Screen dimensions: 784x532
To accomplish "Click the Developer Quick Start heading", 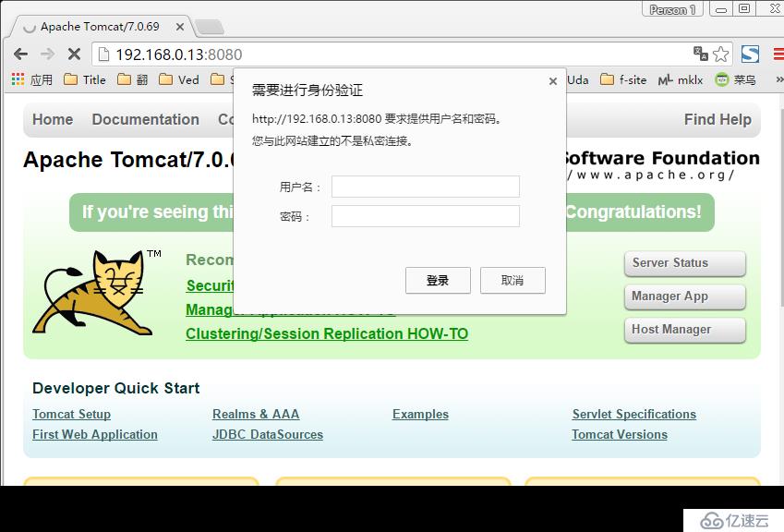I will pos(116,388).
